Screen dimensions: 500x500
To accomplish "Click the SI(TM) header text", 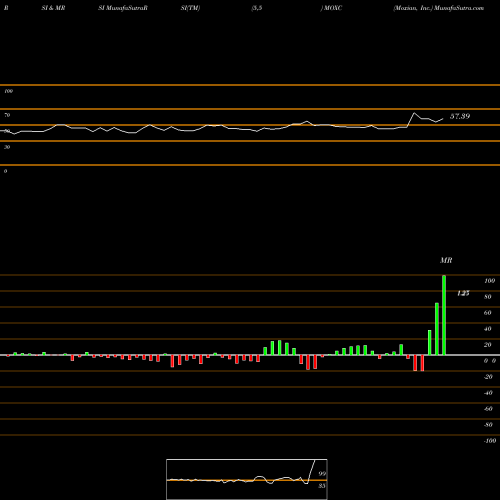I will 190,8.
